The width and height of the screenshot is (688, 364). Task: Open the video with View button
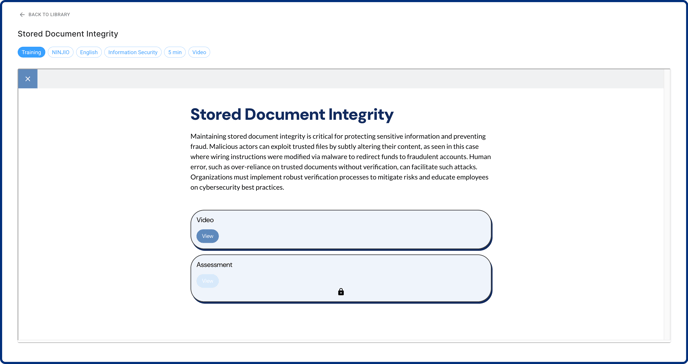[x=208, y=236]
